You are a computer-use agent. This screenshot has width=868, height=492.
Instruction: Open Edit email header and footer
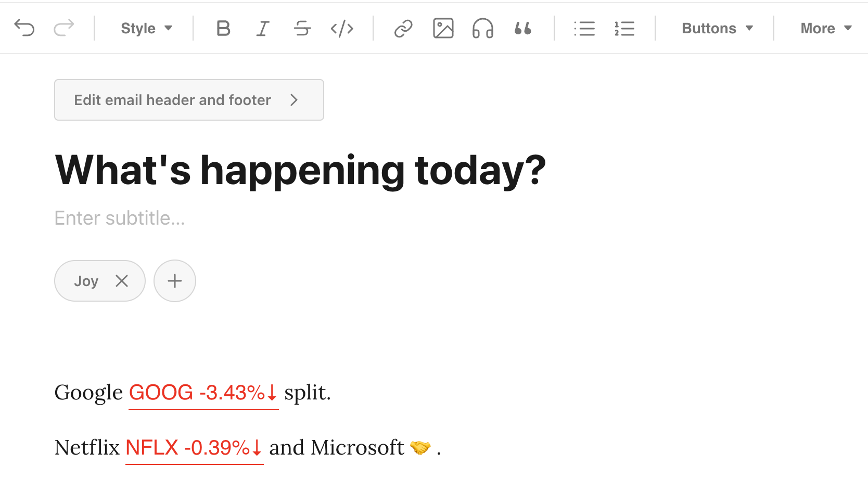[189, 100]
